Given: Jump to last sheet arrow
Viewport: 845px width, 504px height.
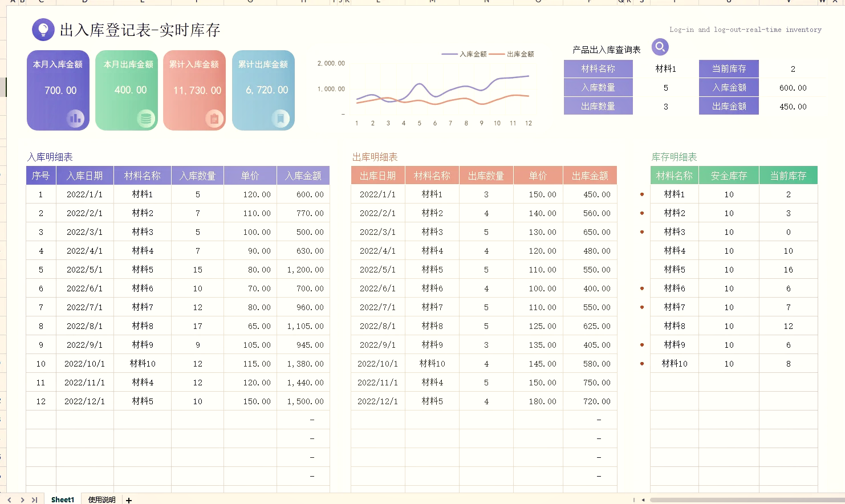Looking at the screenshot, I should coord(34,500).
